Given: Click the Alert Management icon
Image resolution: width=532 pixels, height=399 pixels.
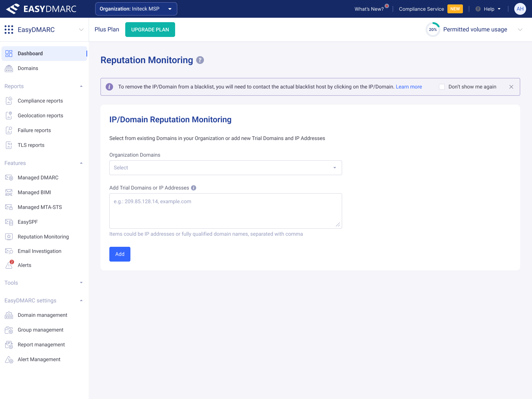Looking at the screenshot, I should coord(9,359).
